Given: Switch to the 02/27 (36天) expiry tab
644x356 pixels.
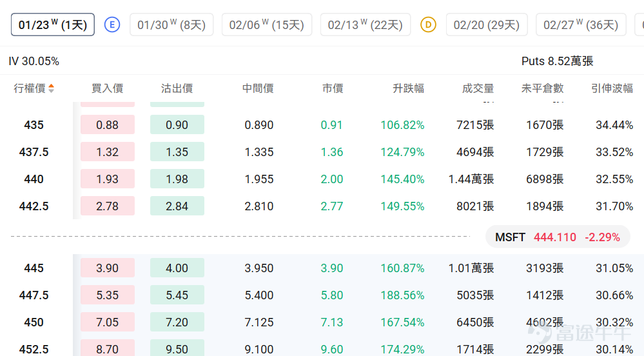Looking at the screenshot, I should coord(581,25).
